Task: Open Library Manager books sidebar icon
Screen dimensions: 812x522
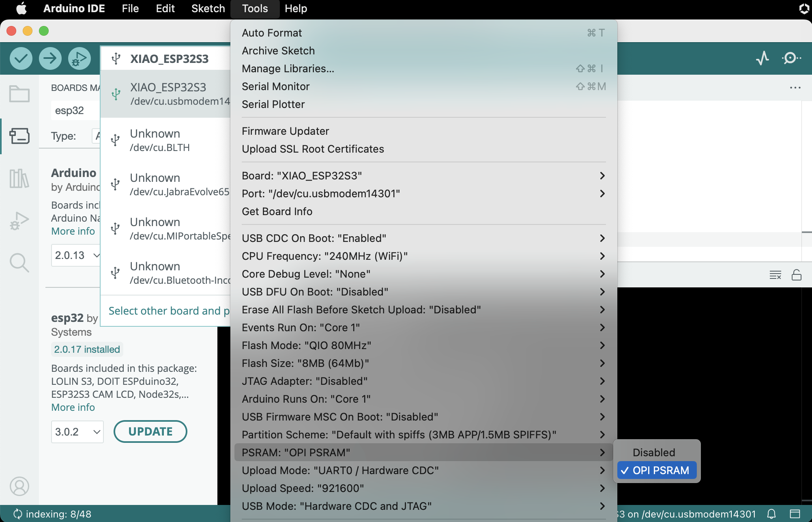Action: (x=19, y=179)
